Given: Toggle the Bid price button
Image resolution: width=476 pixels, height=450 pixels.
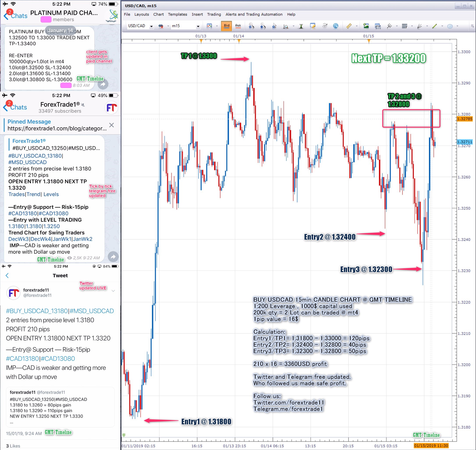Looking at the screenshot, I should pyautogui.click(x=226, y=26).
